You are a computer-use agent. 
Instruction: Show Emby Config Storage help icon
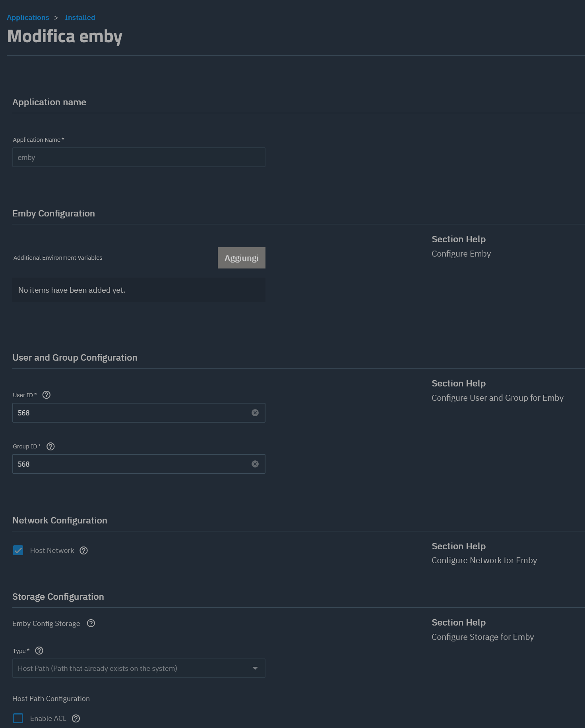click(91, 624)
